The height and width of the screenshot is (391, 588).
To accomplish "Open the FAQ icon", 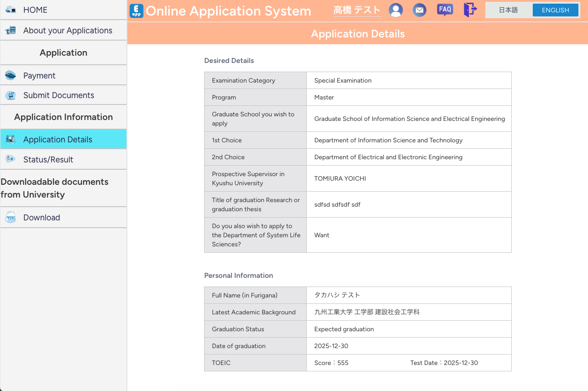I will coord(445,10).
